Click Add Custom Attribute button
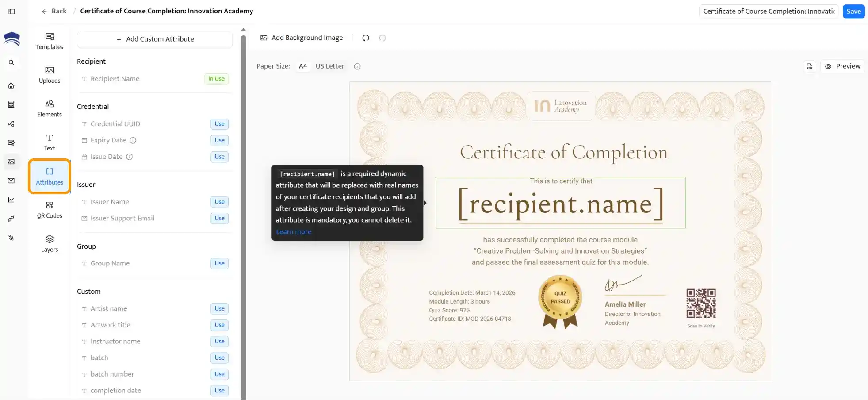Viewport: 868px width, 400px height. pyautogui.click(x=155, y=39)
